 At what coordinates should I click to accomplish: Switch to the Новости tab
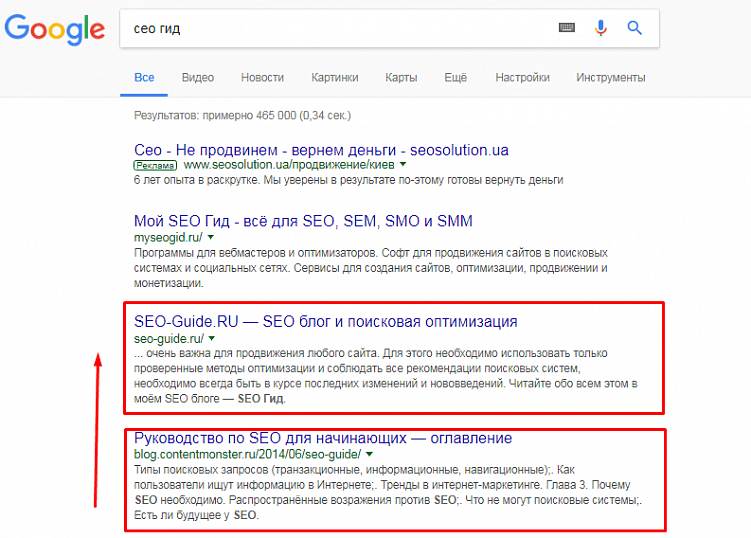point(262,77)
